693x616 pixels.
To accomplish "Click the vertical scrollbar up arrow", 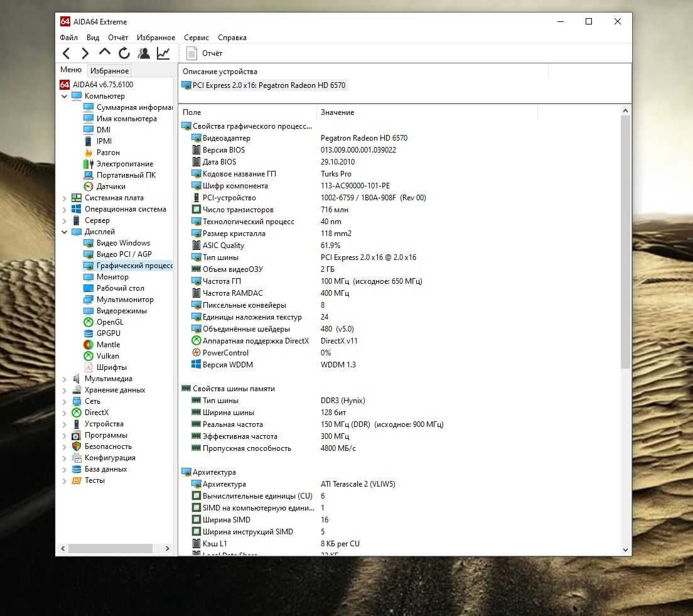I will [625, 111].
